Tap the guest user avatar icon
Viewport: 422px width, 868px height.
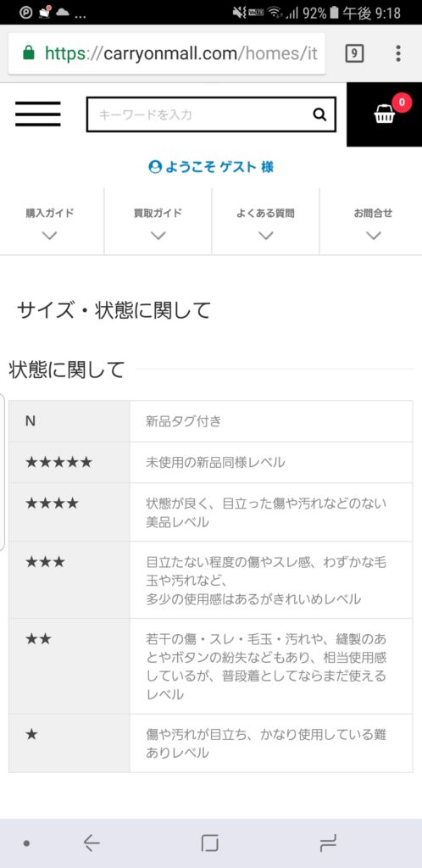click(x=155, y=167)
